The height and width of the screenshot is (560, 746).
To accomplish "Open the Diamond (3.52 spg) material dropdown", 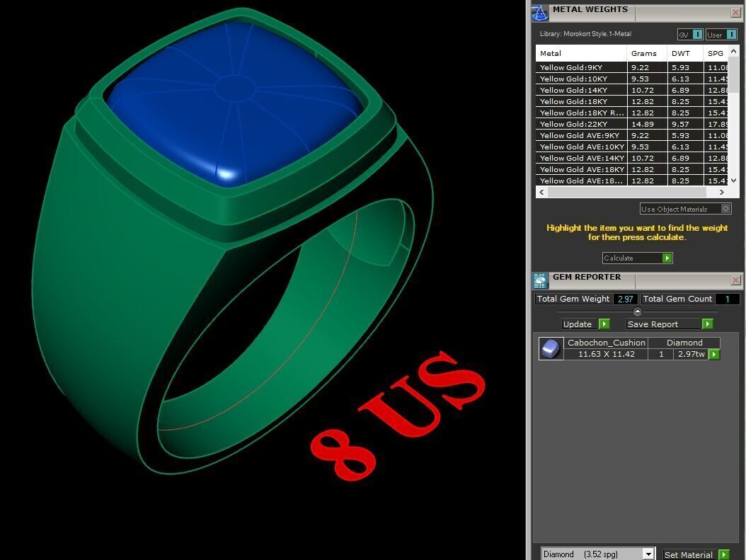I will (x=648, y=554).
